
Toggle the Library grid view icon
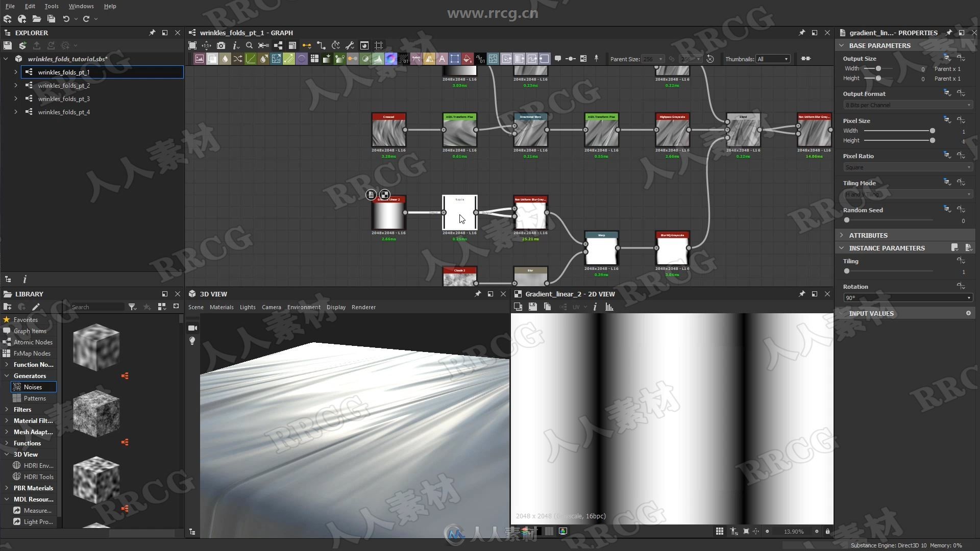coord(161,307)
